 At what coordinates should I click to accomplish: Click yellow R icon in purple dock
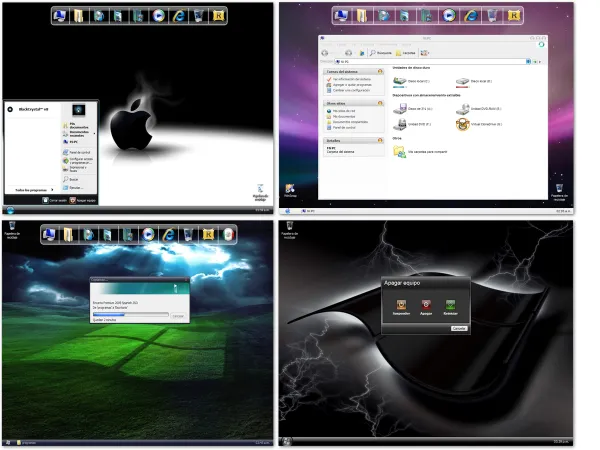coord(514,16)
